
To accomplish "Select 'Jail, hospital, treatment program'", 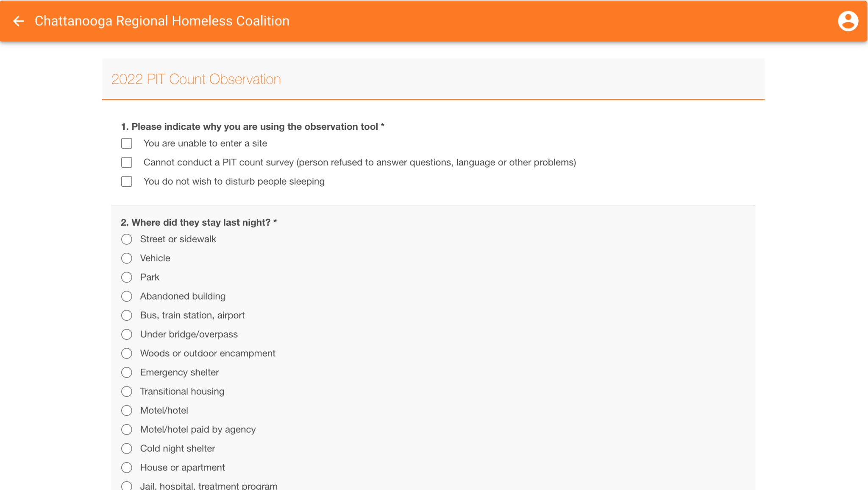I will pyautogui.click(x=126, y=486).
